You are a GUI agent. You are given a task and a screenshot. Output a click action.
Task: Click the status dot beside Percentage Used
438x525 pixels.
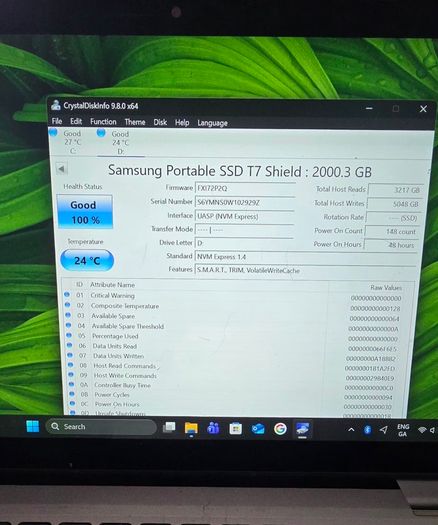[x=69, y=335]
